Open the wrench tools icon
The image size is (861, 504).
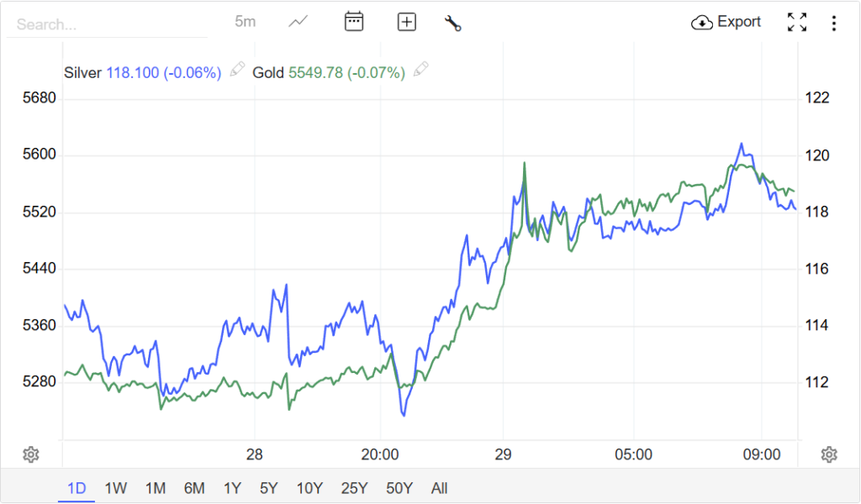point(453,23)
